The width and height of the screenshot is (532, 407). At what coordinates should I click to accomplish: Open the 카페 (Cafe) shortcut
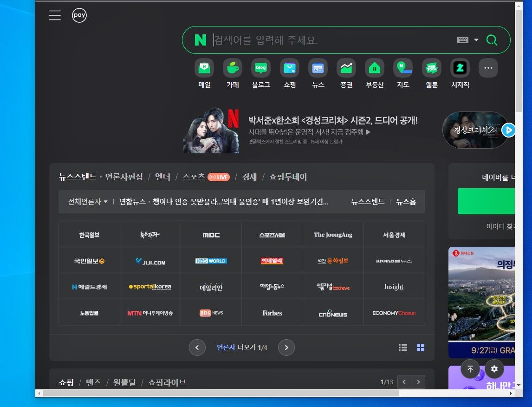233,74
